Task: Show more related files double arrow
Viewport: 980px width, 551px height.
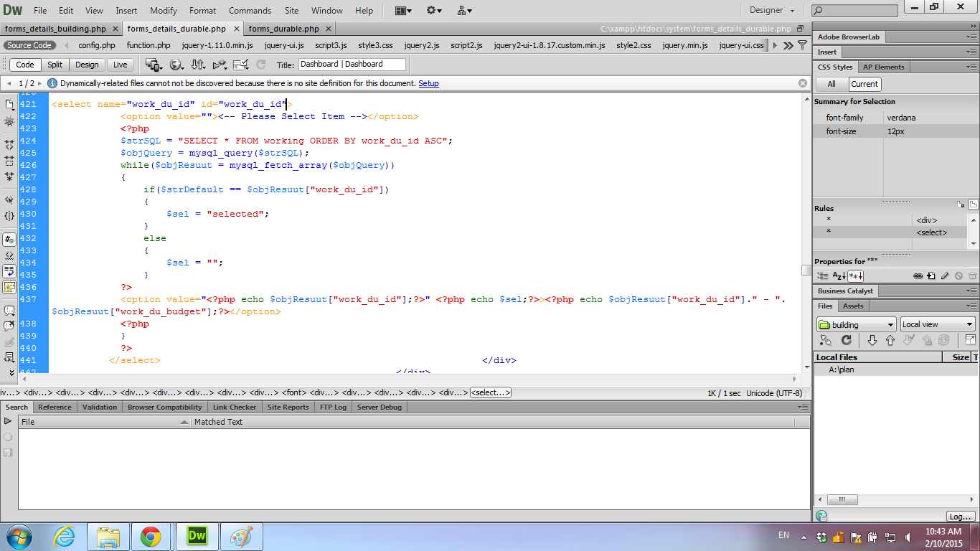Action: point(788,45)
